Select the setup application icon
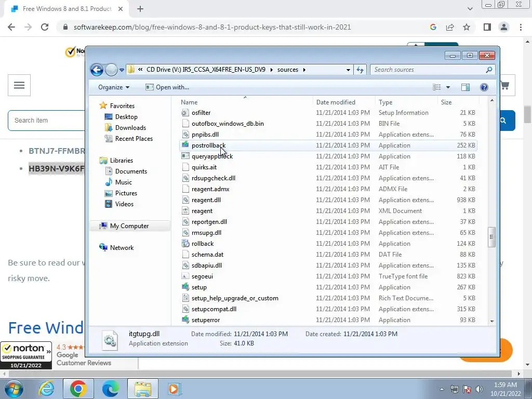Screen dimensions: 532x399 tap(185, 287)
